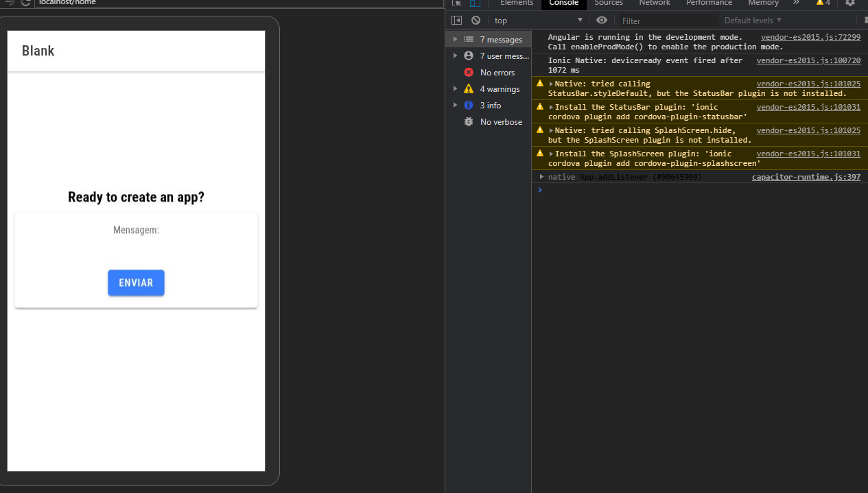Open source link of cordova-plugin-splashscreen warning
This screenshot has height=493, width=868.
808,154
